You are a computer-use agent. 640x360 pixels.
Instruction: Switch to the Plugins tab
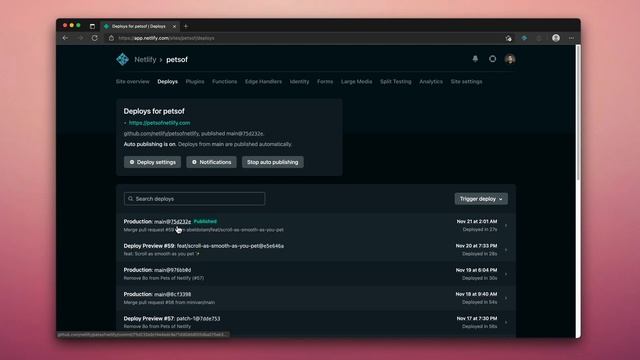(x=195, y=82)
